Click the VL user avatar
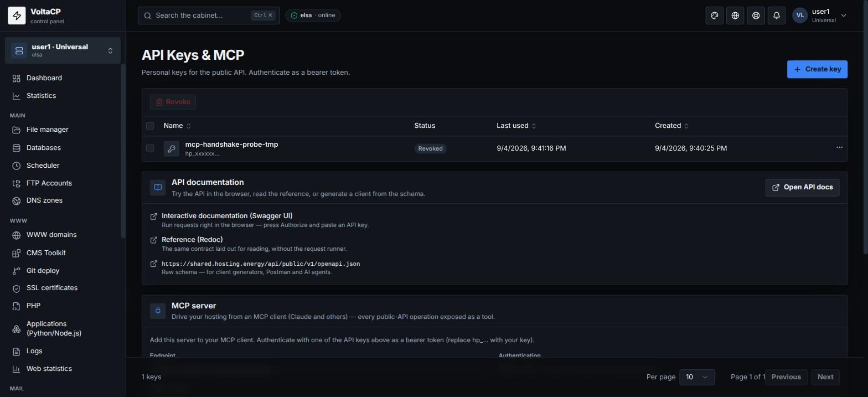Viewport: 868px width, 397px height. click(800, 16)
